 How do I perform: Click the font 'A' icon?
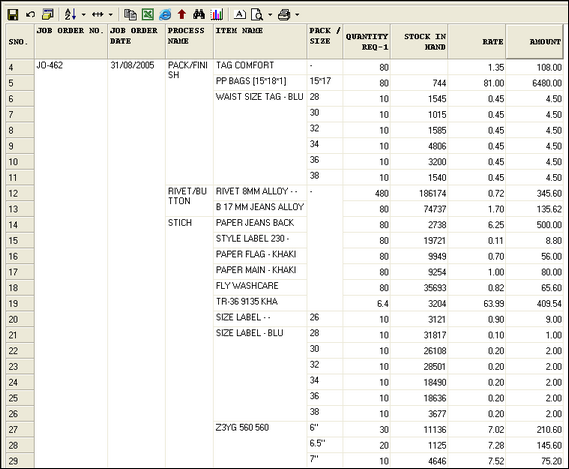pyautogui.click(x=240, y=15)
